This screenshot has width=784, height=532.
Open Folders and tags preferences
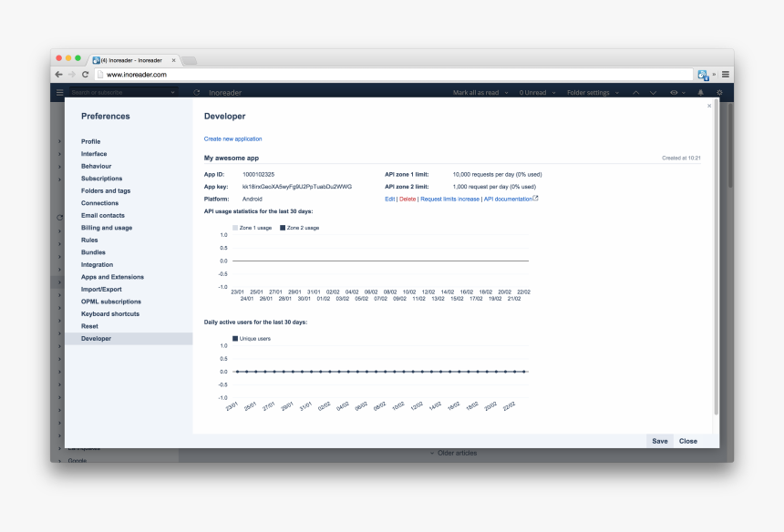[x=106, y=190]
